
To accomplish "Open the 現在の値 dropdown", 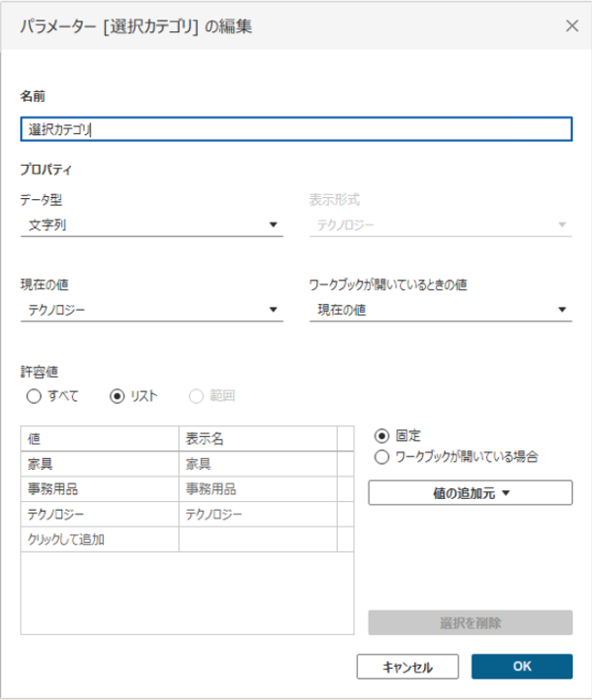I will 150,311.
